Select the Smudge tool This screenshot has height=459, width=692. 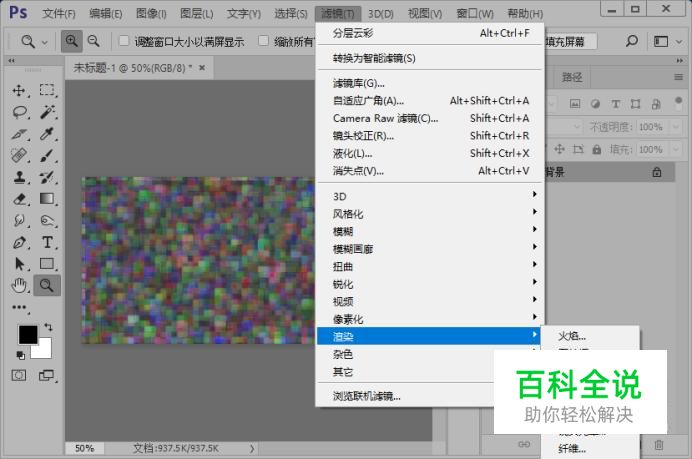click(19, 220)
